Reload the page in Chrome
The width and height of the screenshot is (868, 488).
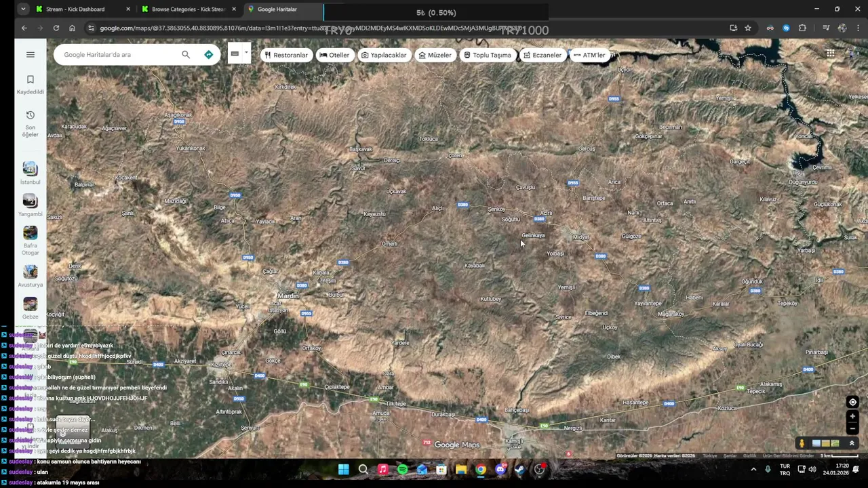56,28
